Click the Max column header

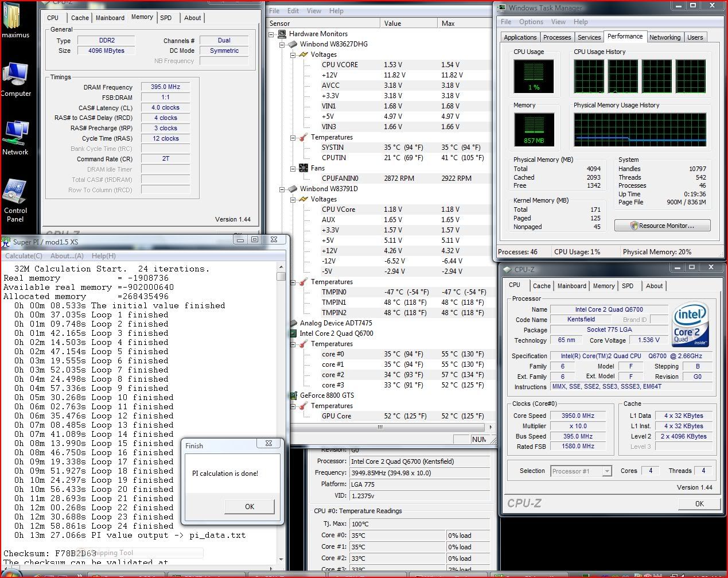(x=464, y=24)
